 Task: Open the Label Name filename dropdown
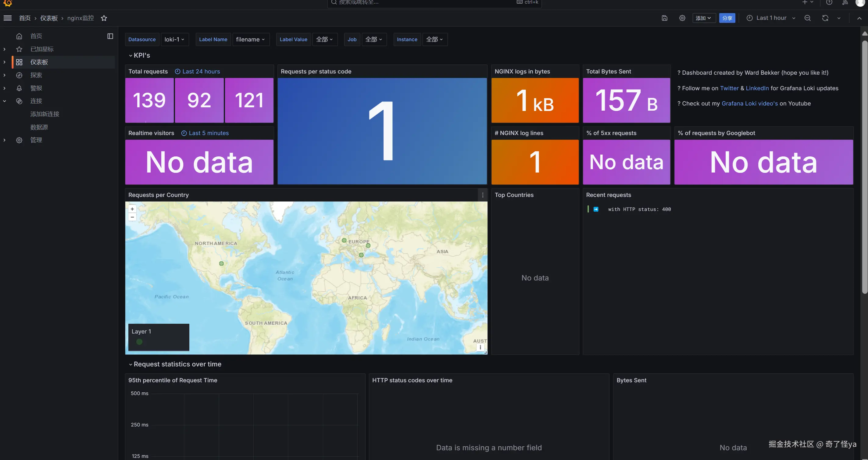tap(250, 39)
